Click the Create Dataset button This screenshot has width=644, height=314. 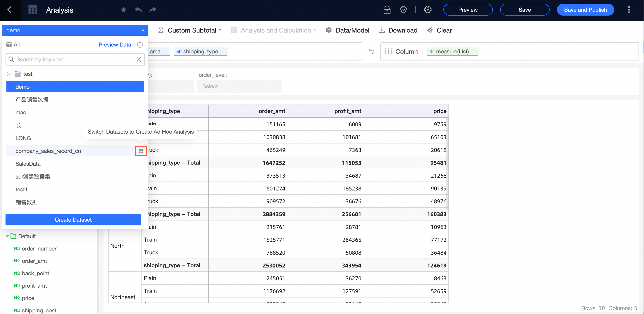73,219
